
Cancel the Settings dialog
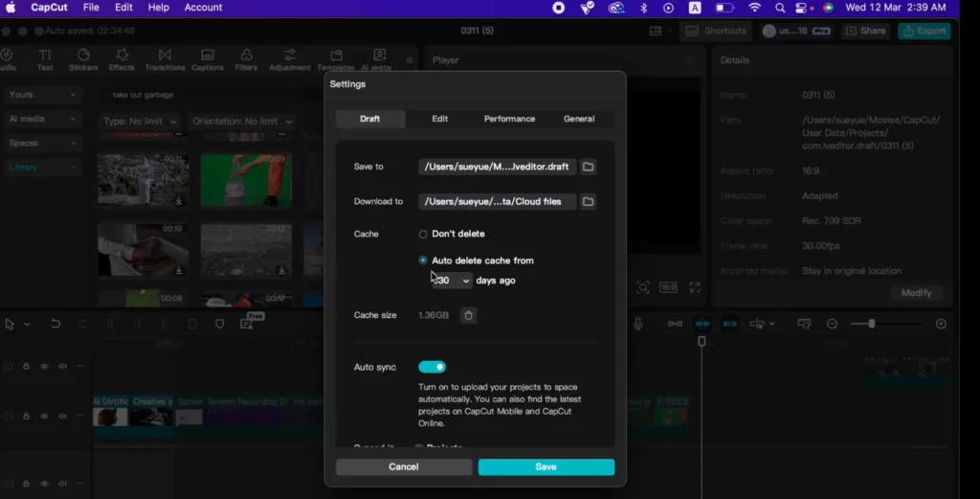click(x=404, y=467)
